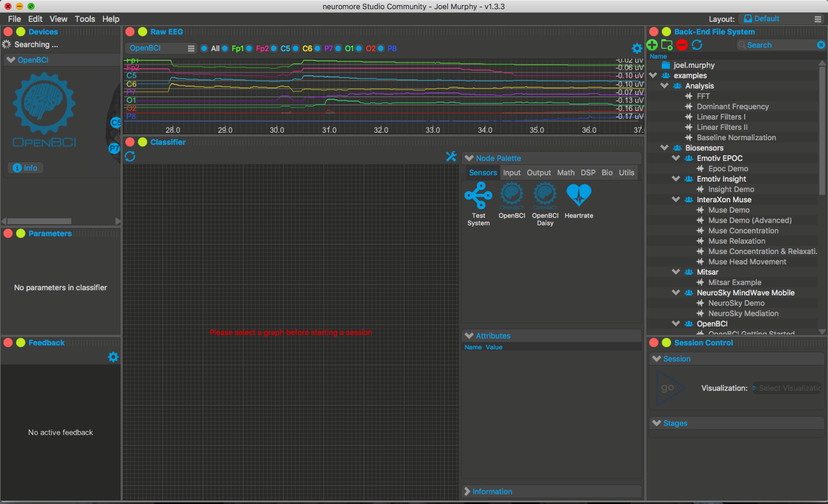Open Feedback panel gear settings
Screen dimensions: 828x504
pyautogui.click(x=113, y=357)
